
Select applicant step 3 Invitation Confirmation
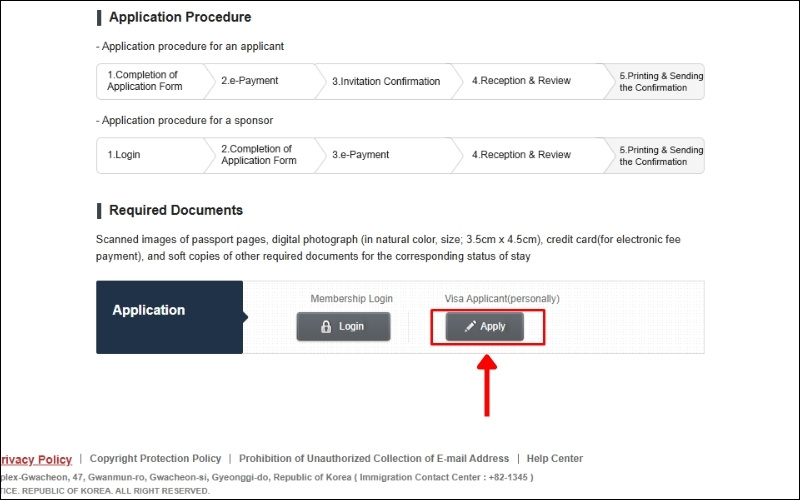coord(385,81)
